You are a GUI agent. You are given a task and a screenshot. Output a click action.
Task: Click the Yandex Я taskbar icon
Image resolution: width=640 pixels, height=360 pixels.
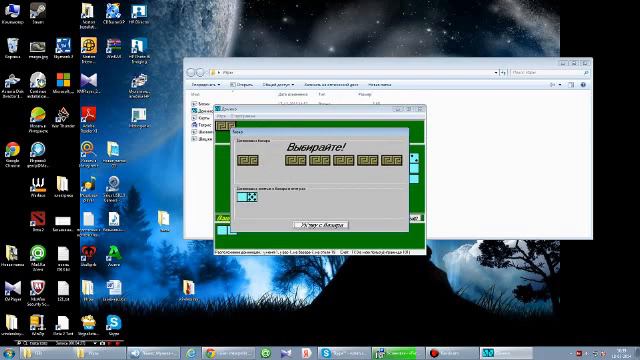[307, 353]
